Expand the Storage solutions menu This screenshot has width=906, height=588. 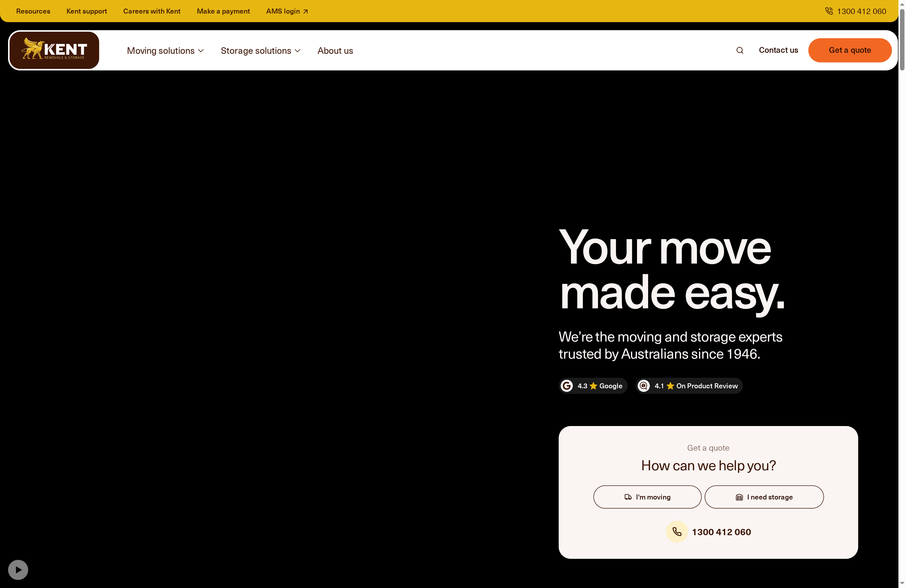tap(261, 51)
